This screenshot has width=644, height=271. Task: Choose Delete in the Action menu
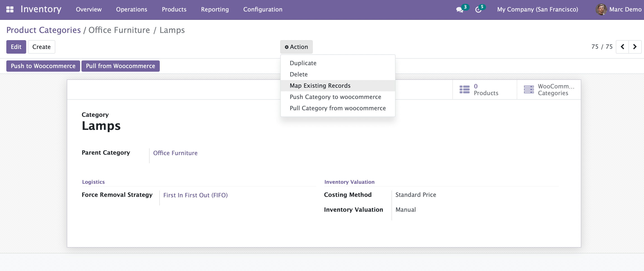[x=299, y=74]
